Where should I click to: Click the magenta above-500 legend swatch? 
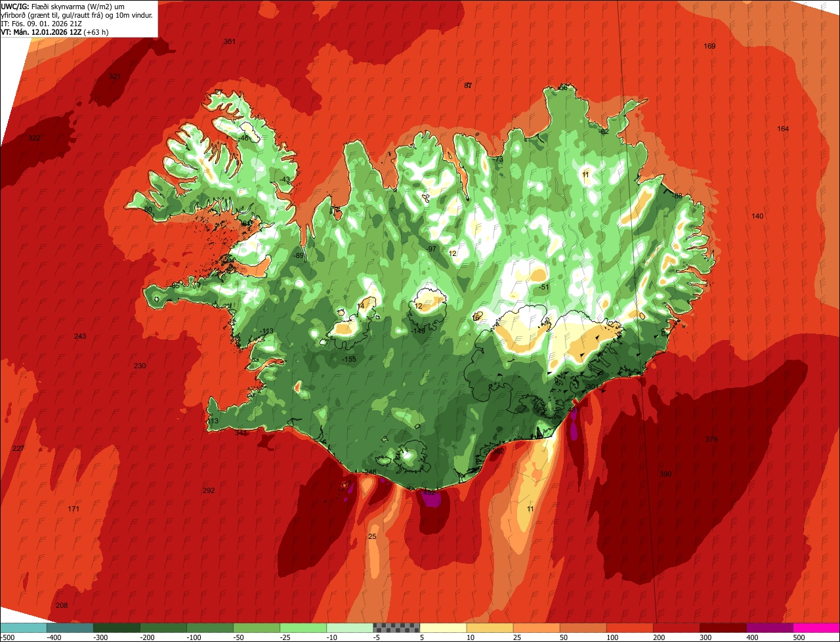[816, 628]
